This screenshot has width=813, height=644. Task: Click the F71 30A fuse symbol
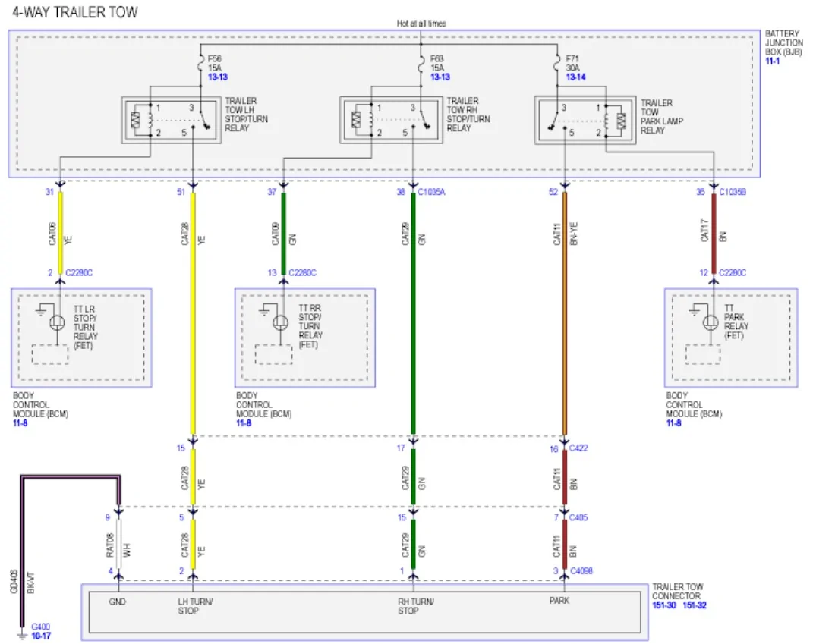point(557,63)
